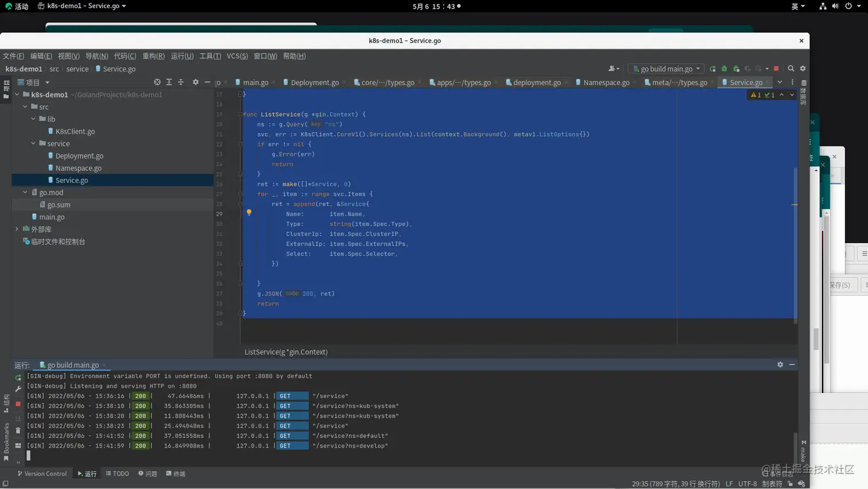Image resolution: width=868 pixels, height=489 pixels.
Task: Stop the running process via toolbar red square
Action: point(776,68)
